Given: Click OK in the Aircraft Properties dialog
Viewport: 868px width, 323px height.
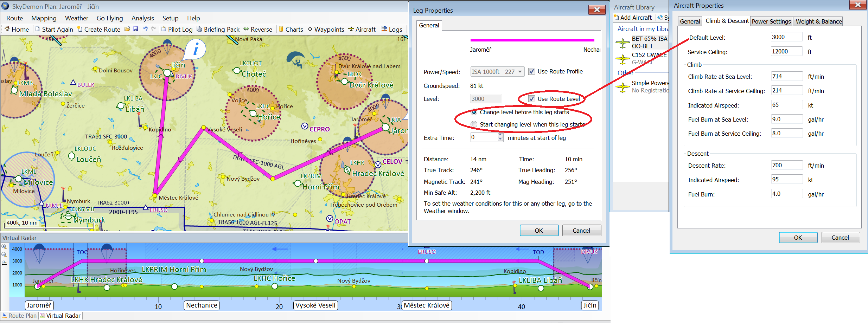Looking at the screenshot, I should 798,238.
